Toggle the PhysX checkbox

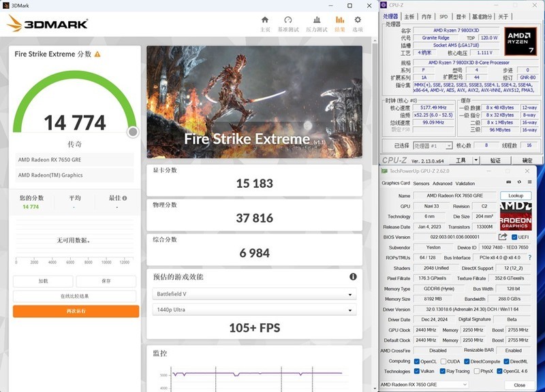(x=476, y=371)
